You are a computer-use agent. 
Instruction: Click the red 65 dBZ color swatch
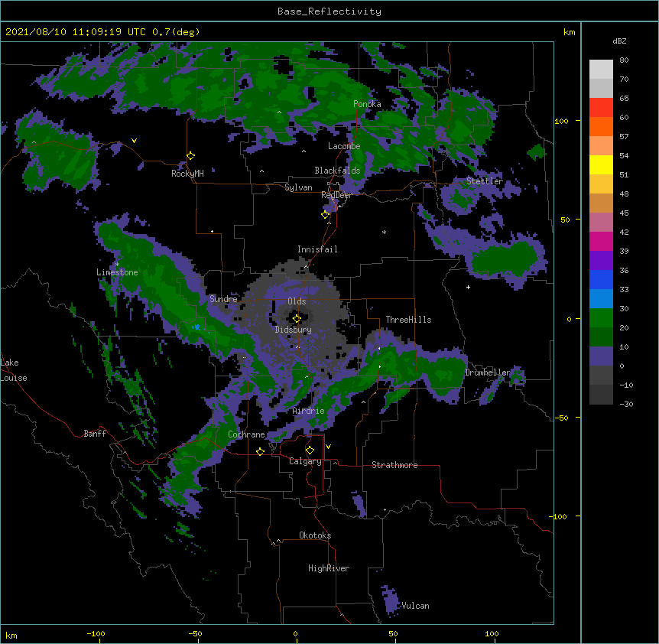(601, 107)
